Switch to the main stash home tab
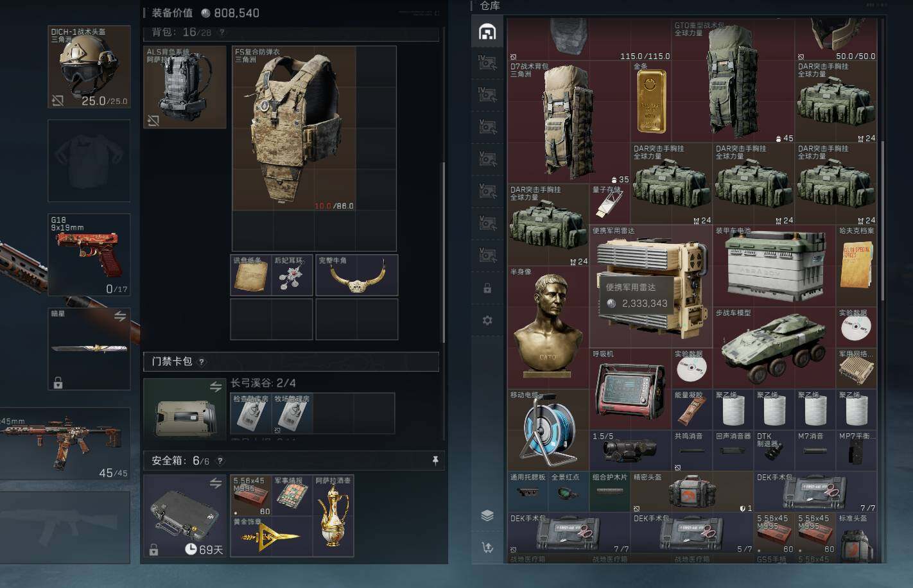The height and width of the screenshot is (588, 913). click(487, 32)
